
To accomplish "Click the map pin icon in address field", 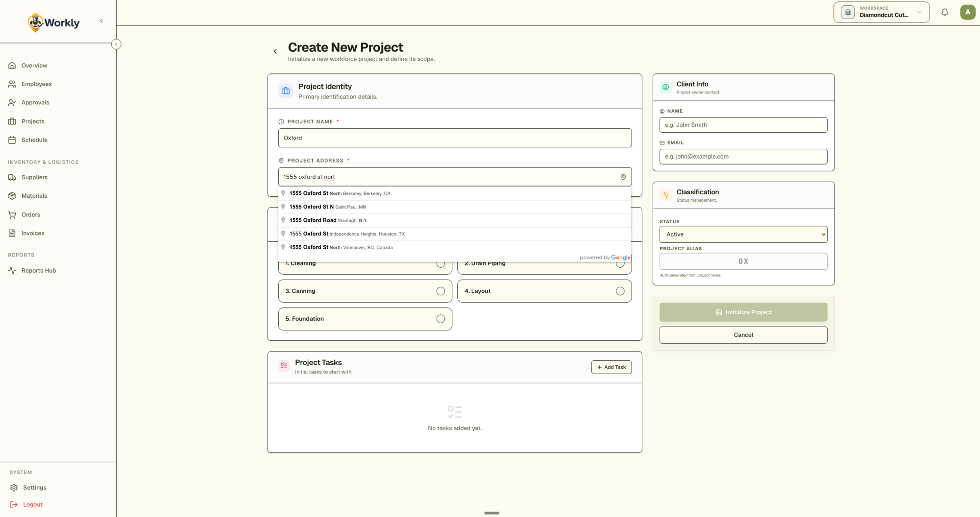I will pos(623,177).
